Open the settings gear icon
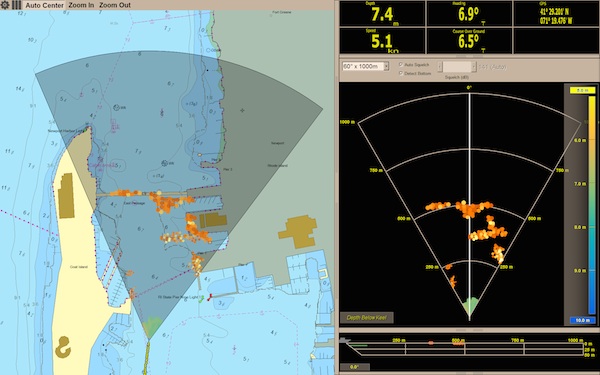The height and width of the screenshot is (375, 600). coord(5,5)
